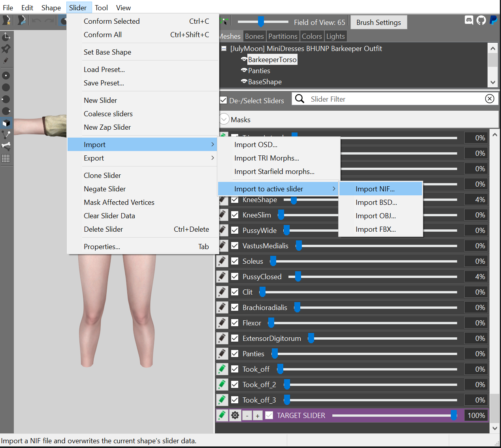This screenshot has width=501, height=448.
Task: Choose Import to active slider submenu
Action: point(279,189)
